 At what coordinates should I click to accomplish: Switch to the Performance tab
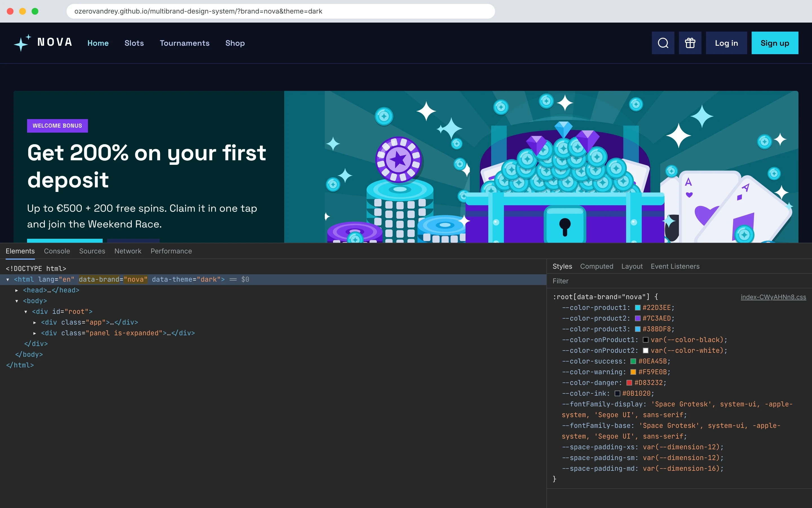point(171,251)
